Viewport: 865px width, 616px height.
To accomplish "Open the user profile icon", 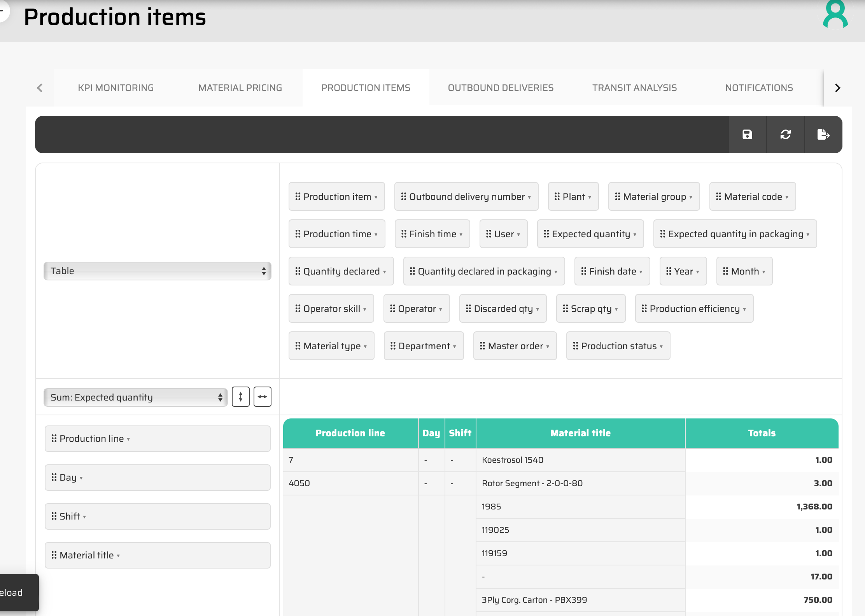I will (x=835, y=15).
